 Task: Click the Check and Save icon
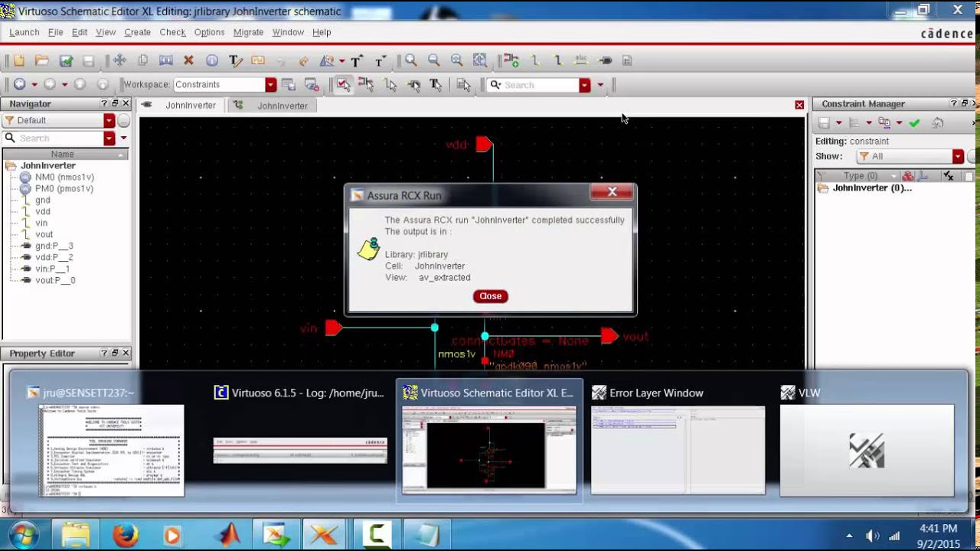pos(66,60)
